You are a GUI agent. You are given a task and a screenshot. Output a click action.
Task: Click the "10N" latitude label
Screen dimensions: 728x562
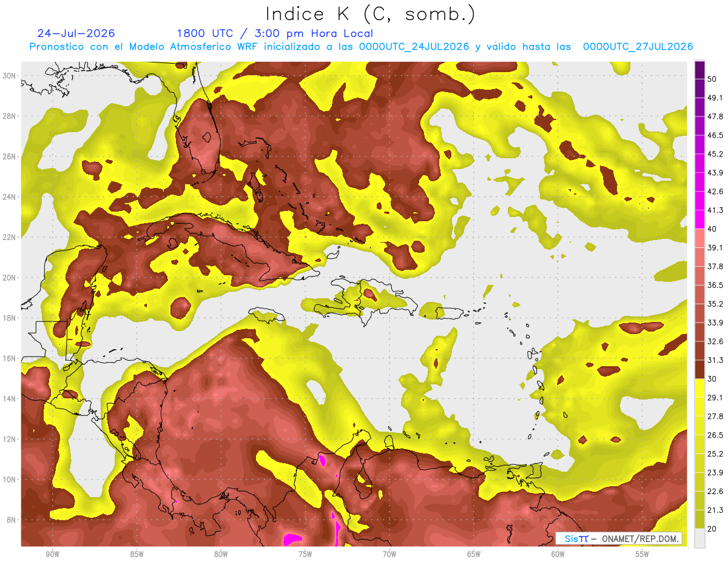[10, 480]
